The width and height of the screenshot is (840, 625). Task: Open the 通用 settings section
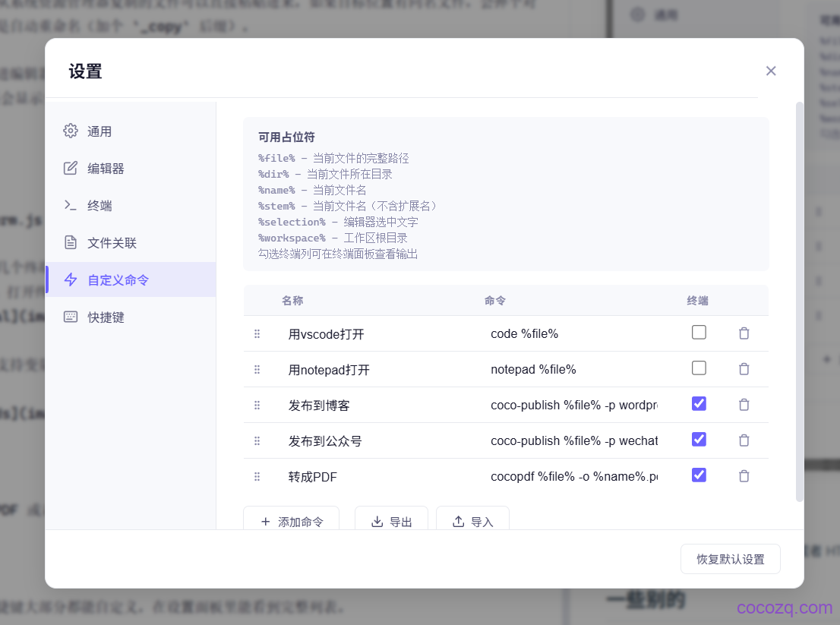[131, 131]
